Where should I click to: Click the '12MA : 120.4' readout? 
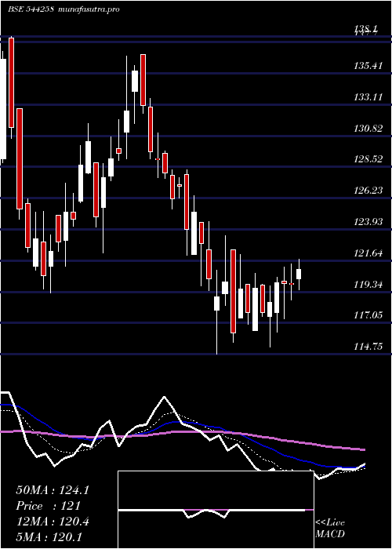[x=53, y=522]
